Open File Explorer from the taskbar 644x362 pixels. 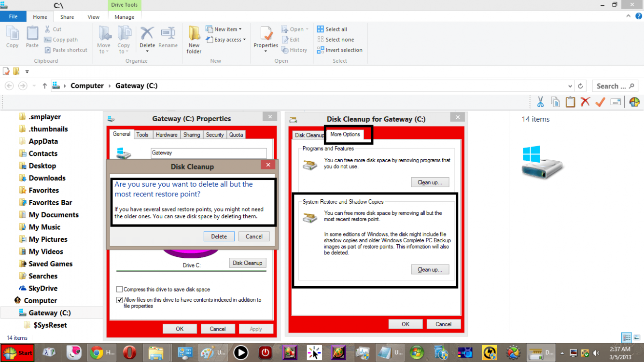coord(156,353)
